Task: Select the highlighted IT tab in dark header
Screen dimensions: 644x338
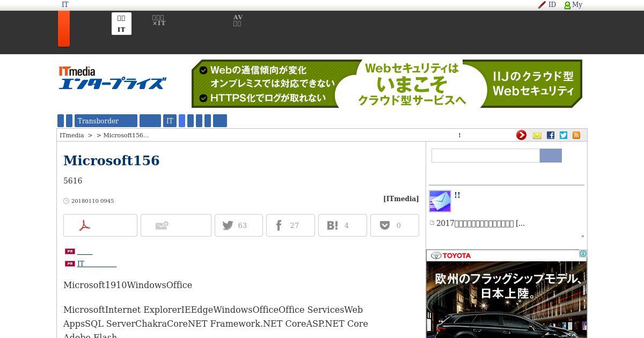Action: [x=121, y=24]
